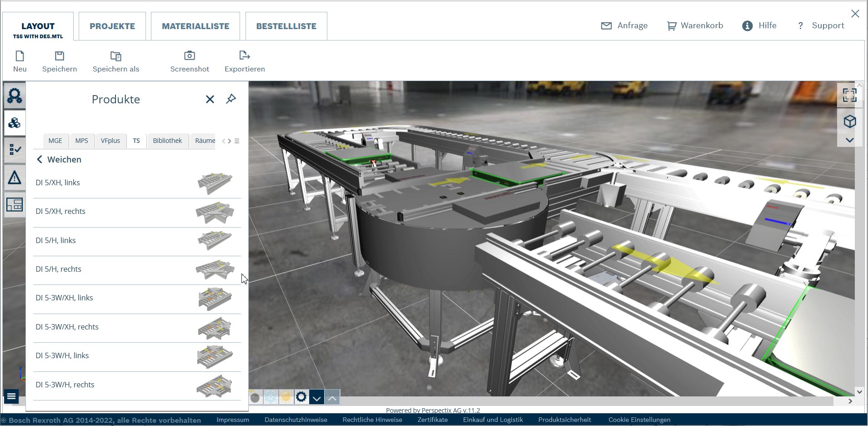The image size is (868, 426).
Task: Select the VFplus product tab
Action: click(110, 141)
